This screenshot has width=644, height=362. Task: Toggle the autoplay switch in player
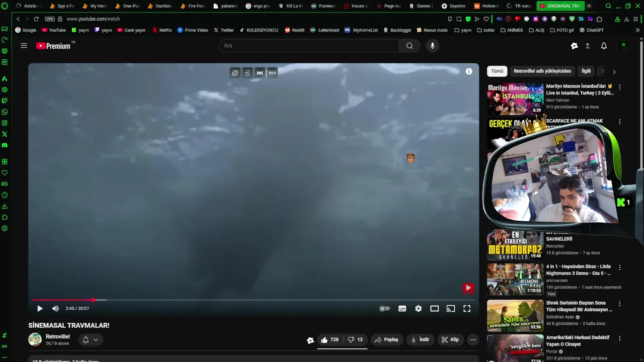tap(384, 309)
